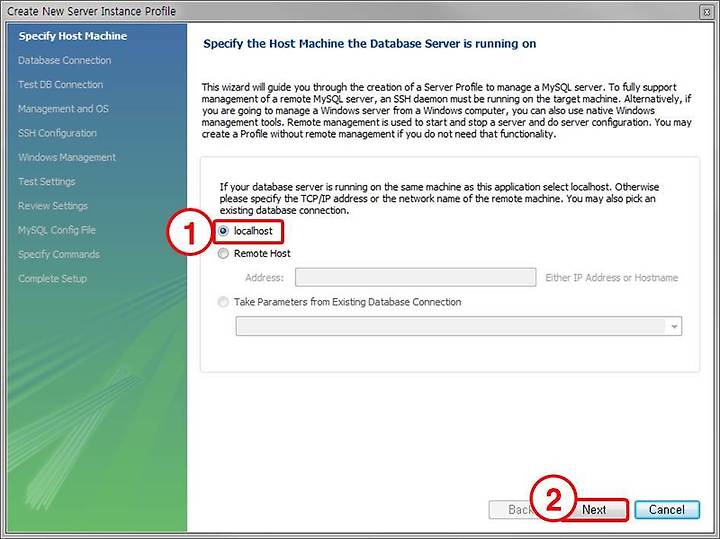The width and height of the screenshot is (720, 539).
Task: Jump to the Database Connection step
Action: pyautogui.click(x=64, y=60)
